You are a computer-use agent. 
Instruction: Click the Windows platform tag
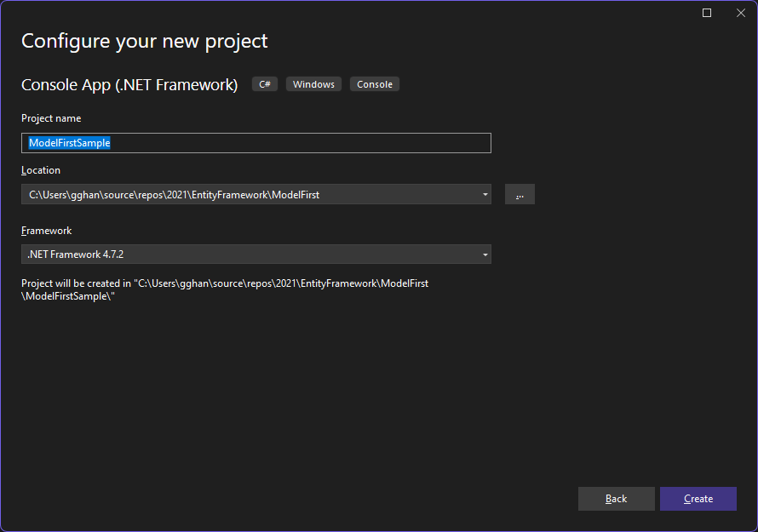pos(313,83)
